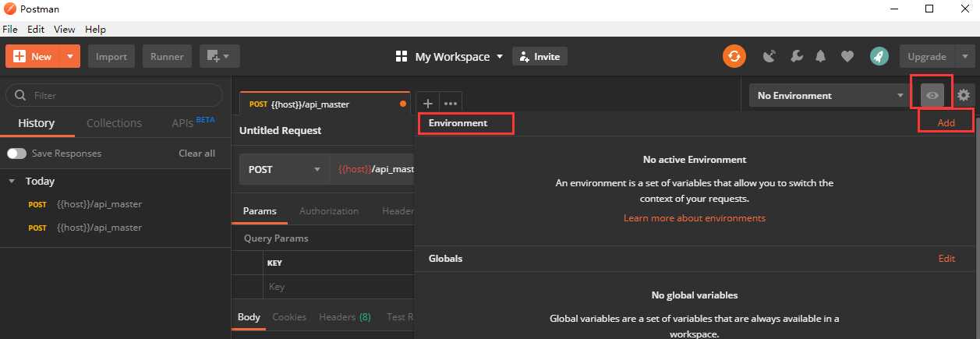Open the Runner

pyautogui.click(x=167, y=56)
